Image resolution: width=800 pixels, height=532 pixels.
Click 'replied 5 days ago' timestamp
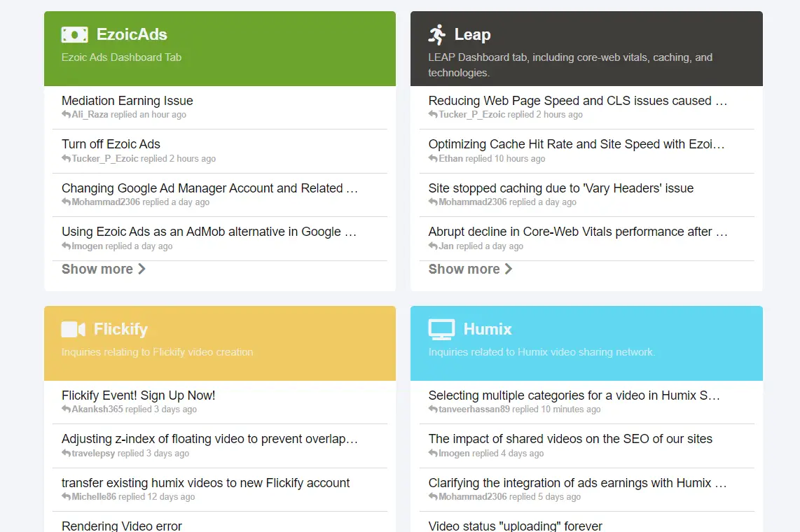(x=545, y=497)
